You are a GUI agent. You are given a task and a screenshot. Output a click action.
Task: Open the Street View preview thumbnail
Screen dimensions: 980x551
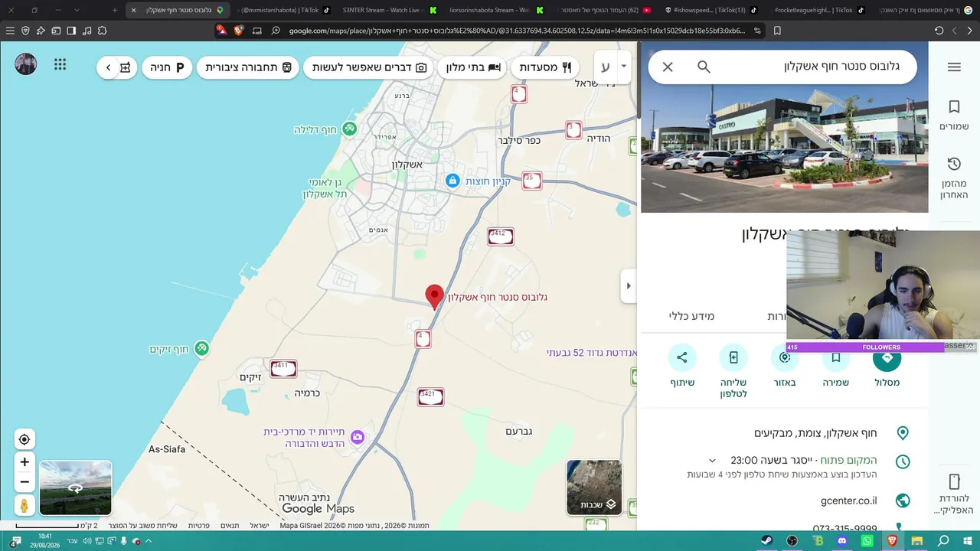pyautogui.click(x=75, y=487)
